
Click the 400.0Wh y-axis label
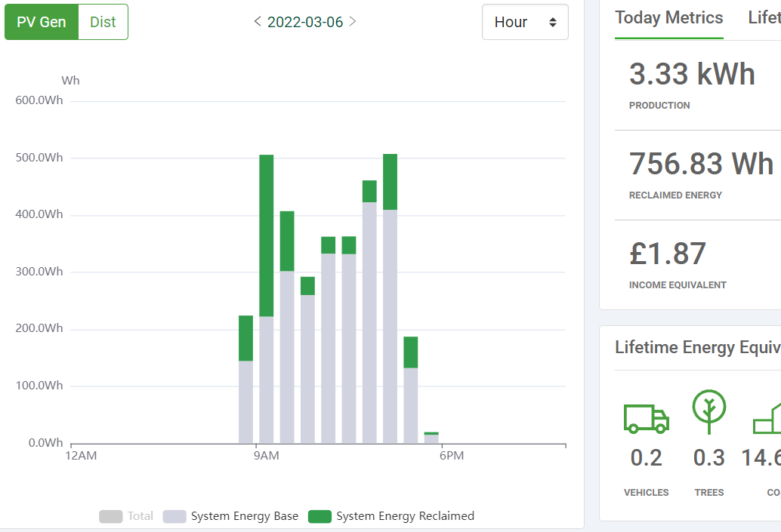[x=39, y=214]
